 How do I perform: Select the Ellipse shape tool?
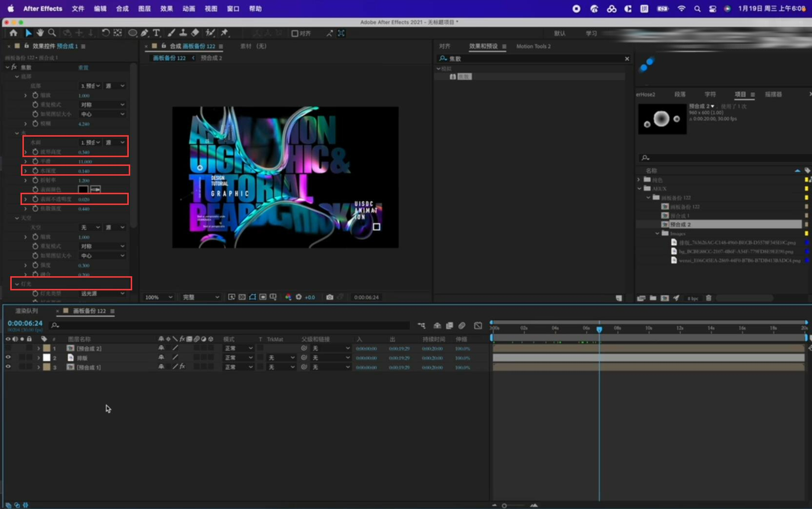132,33
